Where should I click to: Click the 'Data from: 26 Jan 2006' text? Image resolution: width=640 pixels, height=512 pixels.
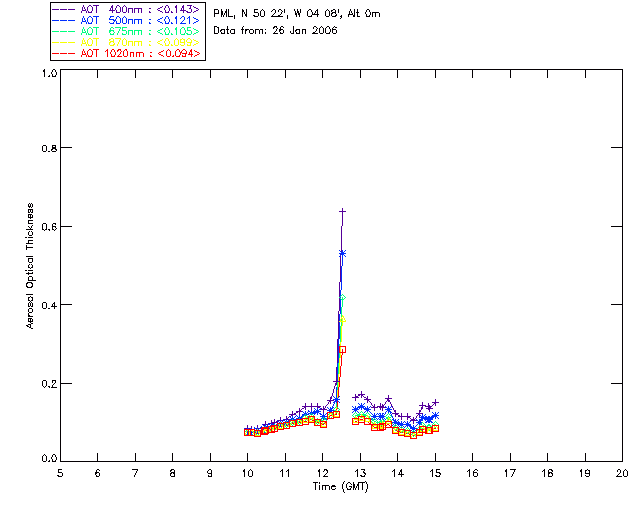point(275,31)
